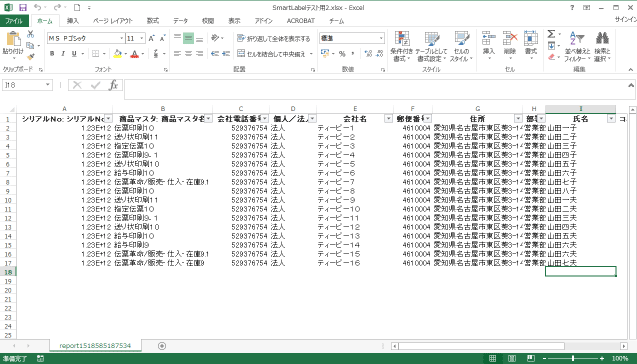Toggle Italic formatting
This screenshot has height=364, width=637.
(63, 54)
